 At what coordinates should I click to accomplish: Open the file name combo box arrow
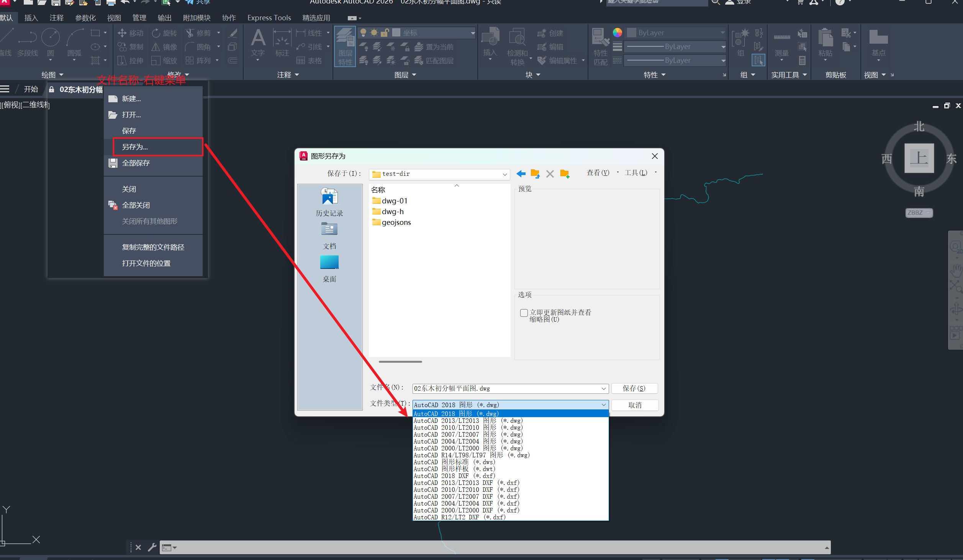604,389
